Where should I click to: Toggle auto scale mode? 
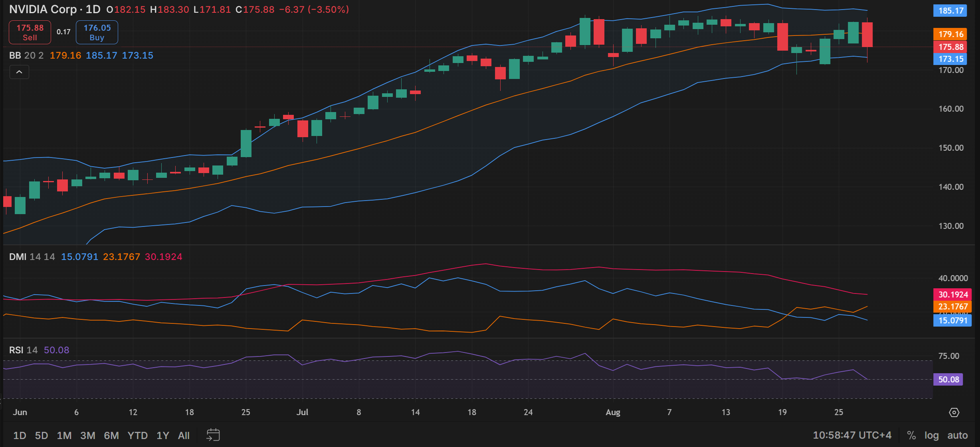[x=958, y=435]
